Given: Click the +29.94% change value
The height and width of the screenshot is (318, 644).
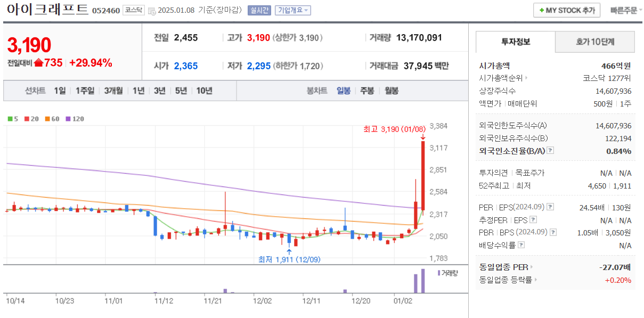Looking at the screenshot, I should point(91,63).
